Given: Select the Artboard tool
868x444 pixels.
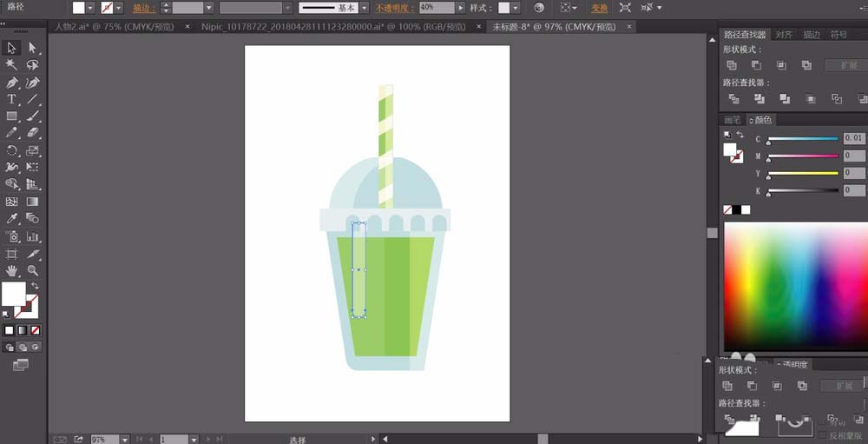Looking at the screenshot, I should point(11,254).
